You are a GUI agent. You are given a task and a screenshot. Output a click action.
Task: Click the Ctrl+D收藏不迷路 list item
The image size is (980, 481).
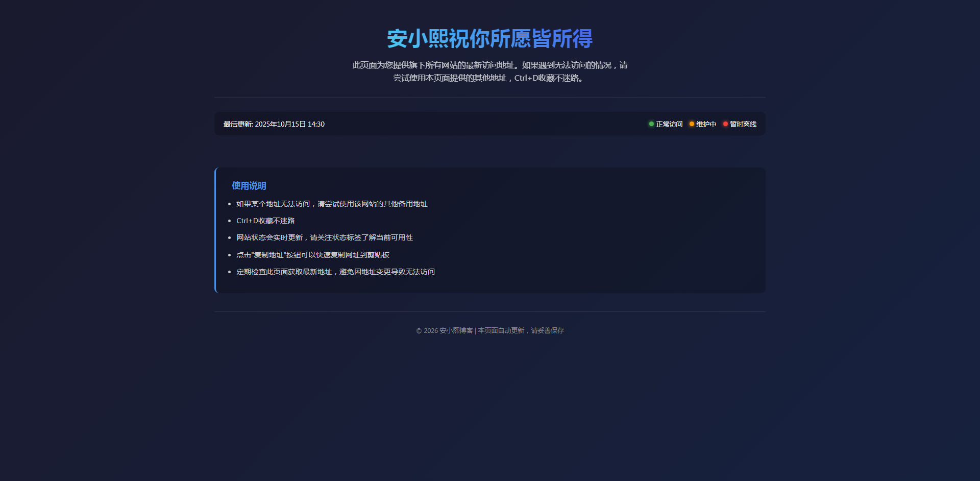(265, 221)
